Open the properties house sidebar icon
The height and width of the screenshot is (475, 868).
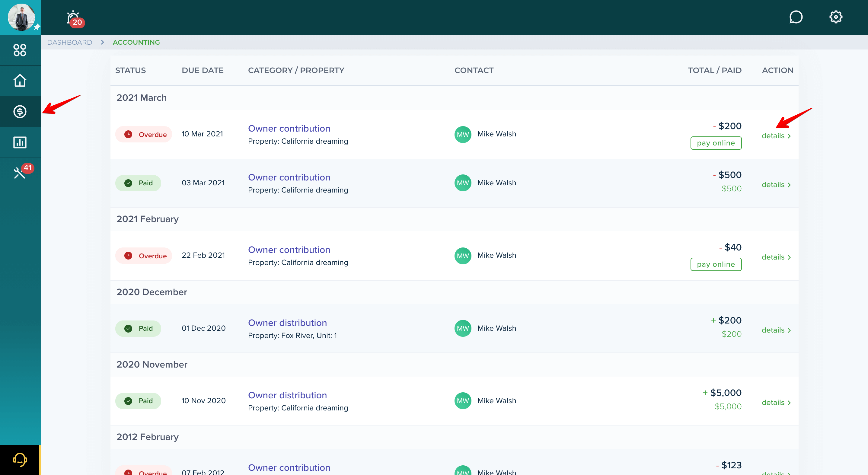coord(20,81)
